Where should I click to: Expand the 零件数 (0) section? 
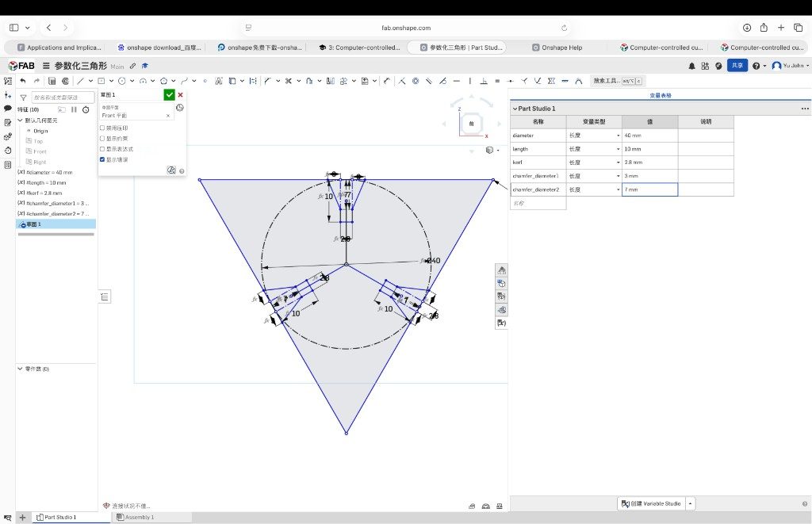(20, 369)
